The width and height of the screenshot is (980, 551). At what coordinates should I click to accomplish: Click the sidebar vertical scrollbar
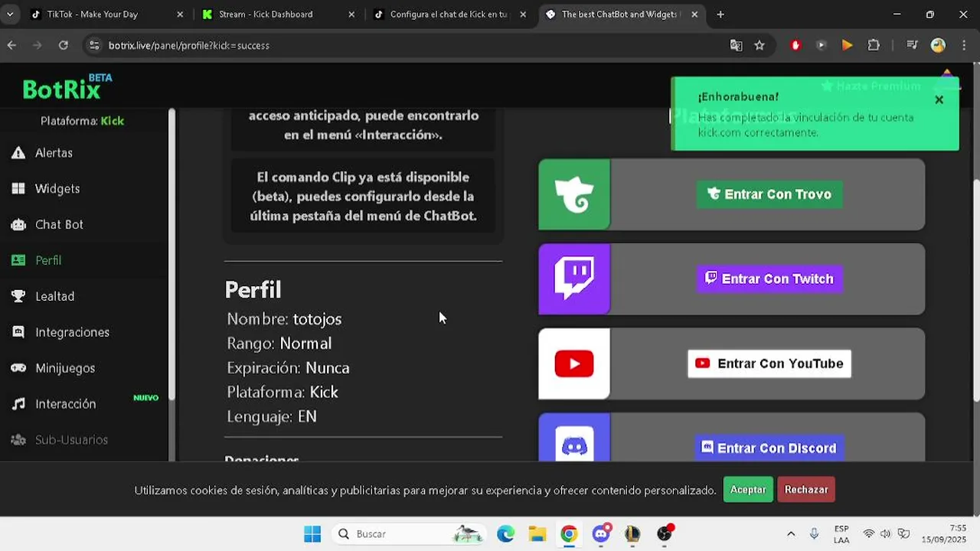point(171,254)
